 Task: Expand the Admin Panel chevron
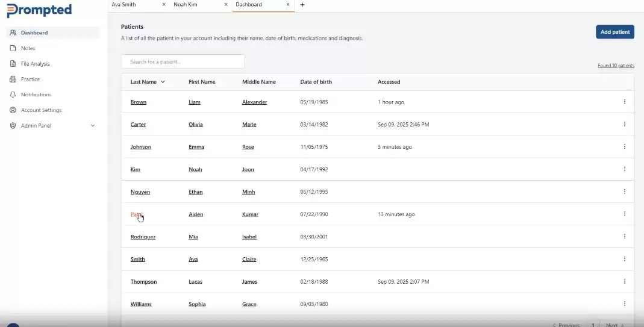[x=92, y=126]
